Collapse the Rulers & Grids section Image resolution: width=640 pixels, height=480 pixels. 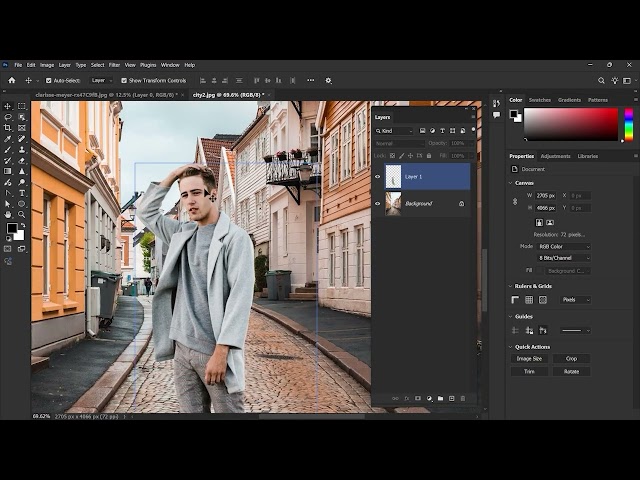click(x=511, y=286)
